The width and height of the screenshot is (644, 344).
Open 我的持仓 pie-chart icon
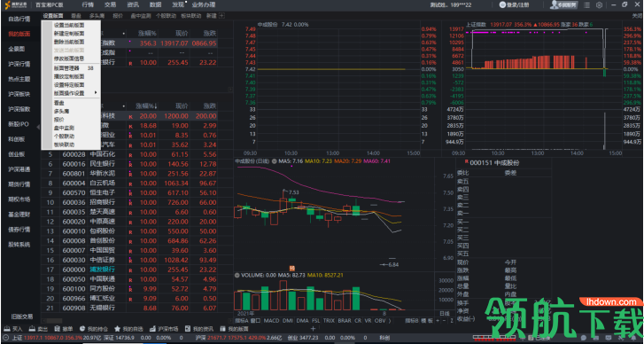click(82, 329)
